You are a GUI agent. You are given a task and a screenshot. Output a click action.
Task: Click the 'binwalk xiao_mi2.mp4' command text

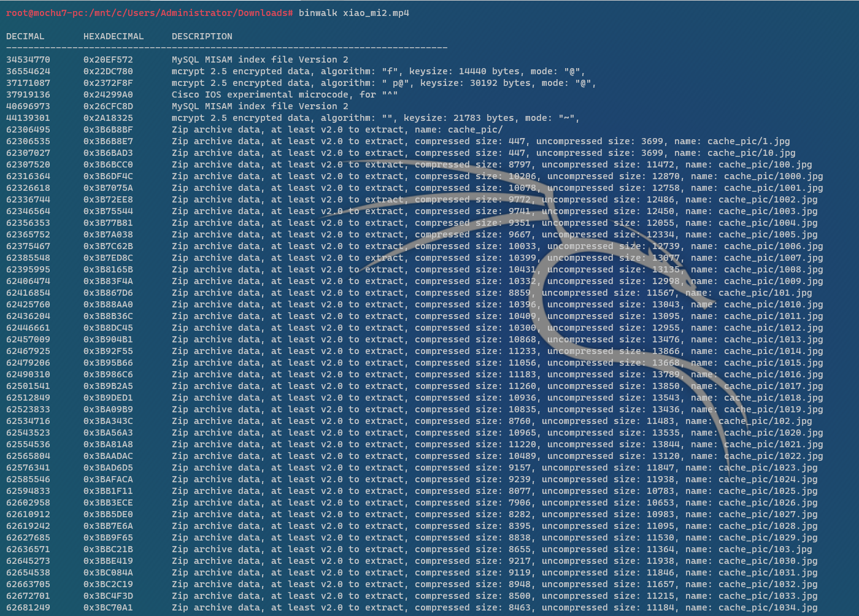354,13
